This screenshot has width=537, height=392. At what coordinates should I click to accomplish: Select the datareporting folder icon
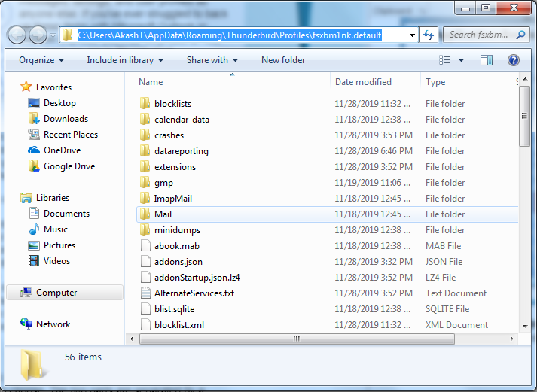tap(145, 150)
